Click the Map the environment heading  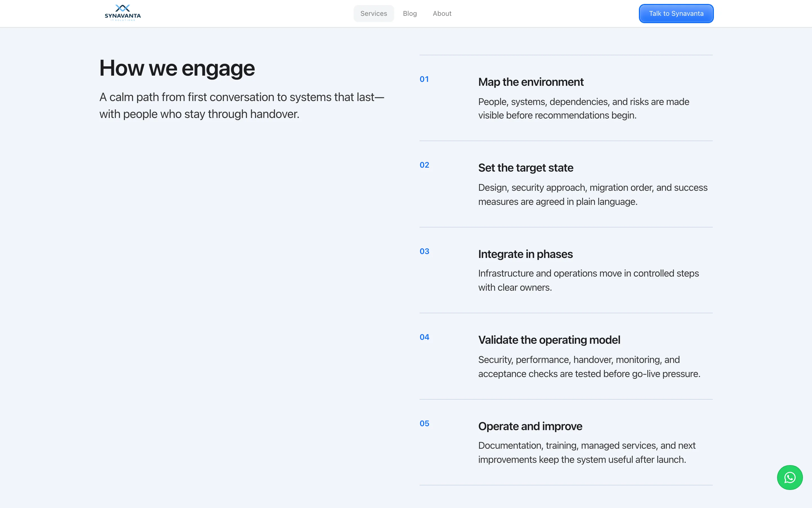point(531,82)
